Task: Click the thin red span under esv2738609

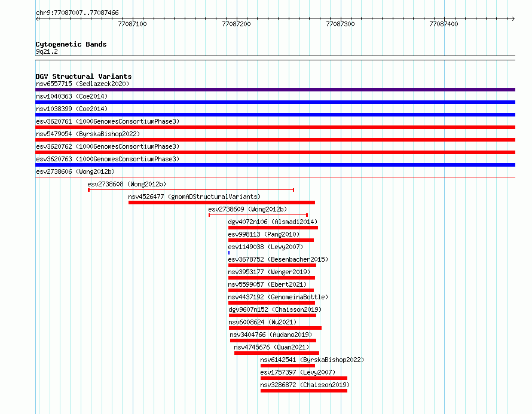Action: tap(258, 215)
